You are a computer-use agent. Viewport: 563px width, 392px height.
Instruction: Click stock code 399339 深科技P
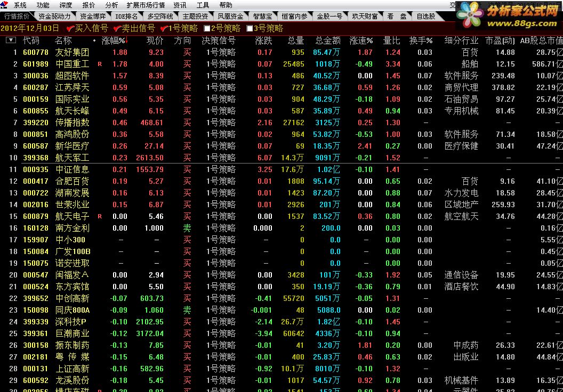(36, 322)
